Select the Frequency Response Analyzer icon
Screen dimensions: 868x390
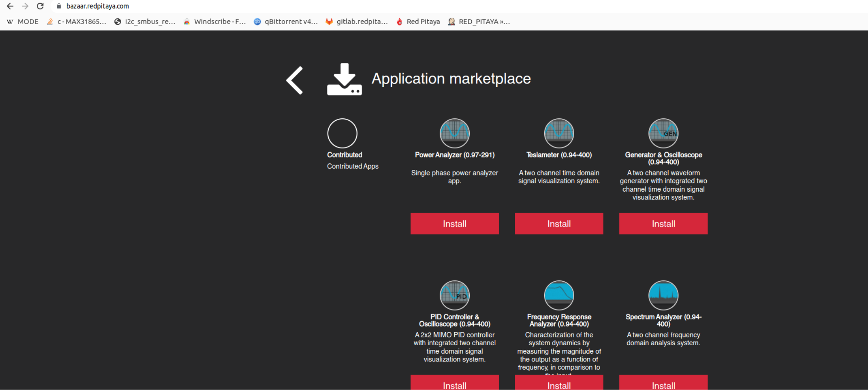pyautogui.click(x=558, y=295)
